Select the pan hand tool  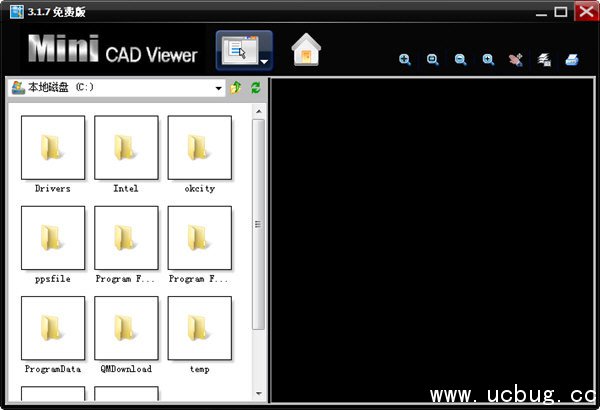516,60
